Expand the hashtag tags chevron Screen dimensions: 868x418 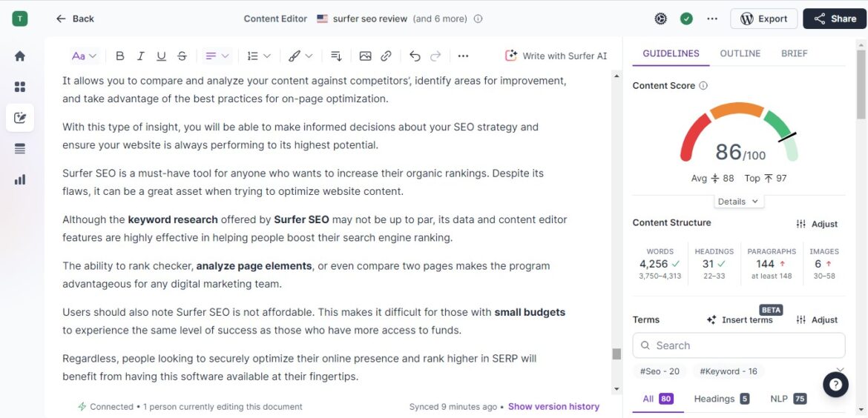pos(840,369)
